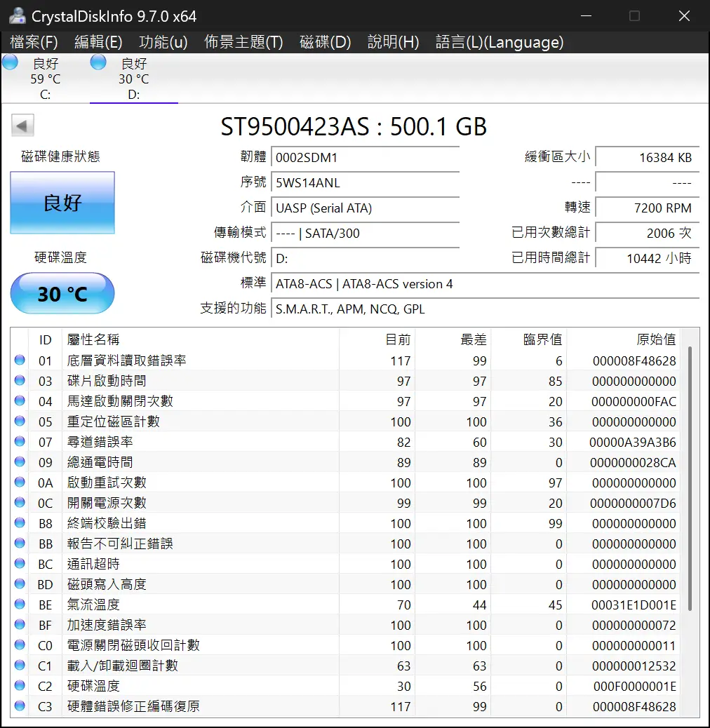Click the CrystalDiskInfo app icon in title bar
This screenshot has width=710, height=728.
(17, 16)
